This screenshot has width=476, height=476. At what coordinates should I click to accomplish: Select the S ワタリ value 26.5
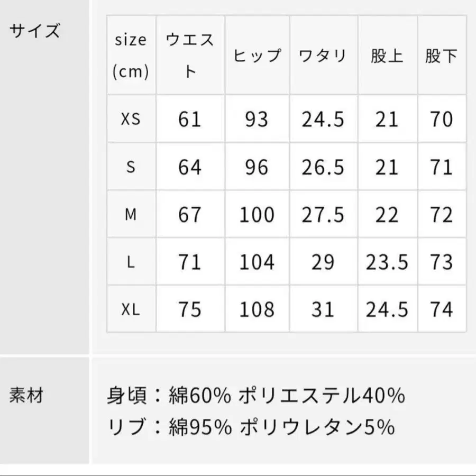click(323, 167)
